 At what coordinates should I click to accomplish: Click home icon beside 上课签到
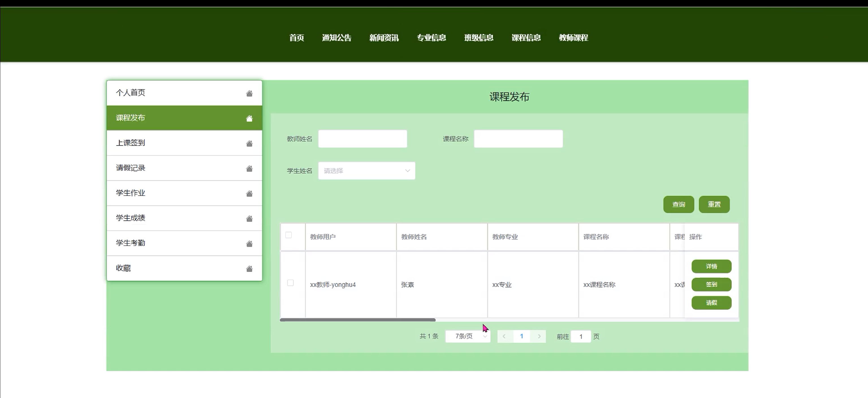click(249, 144)
